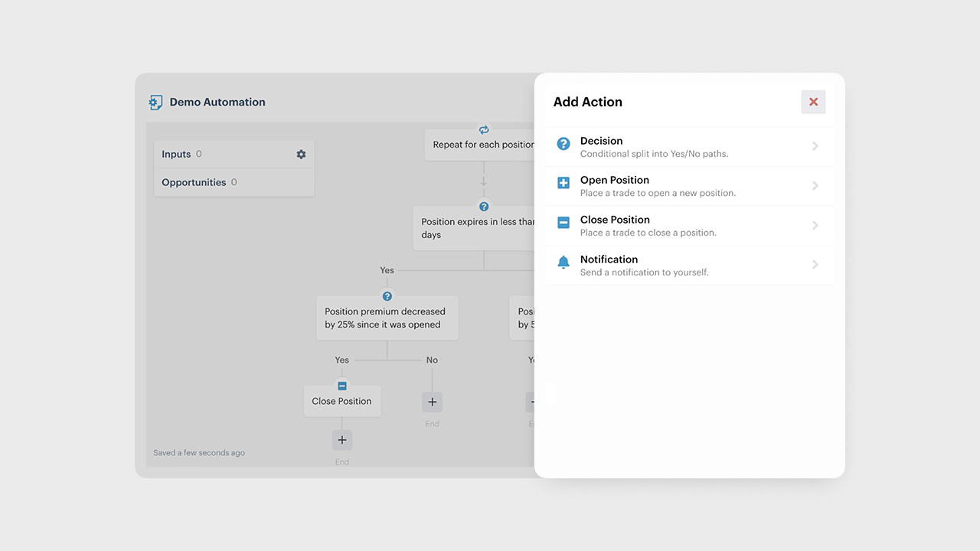Click the Notification bell icon

tap(563, 262)
